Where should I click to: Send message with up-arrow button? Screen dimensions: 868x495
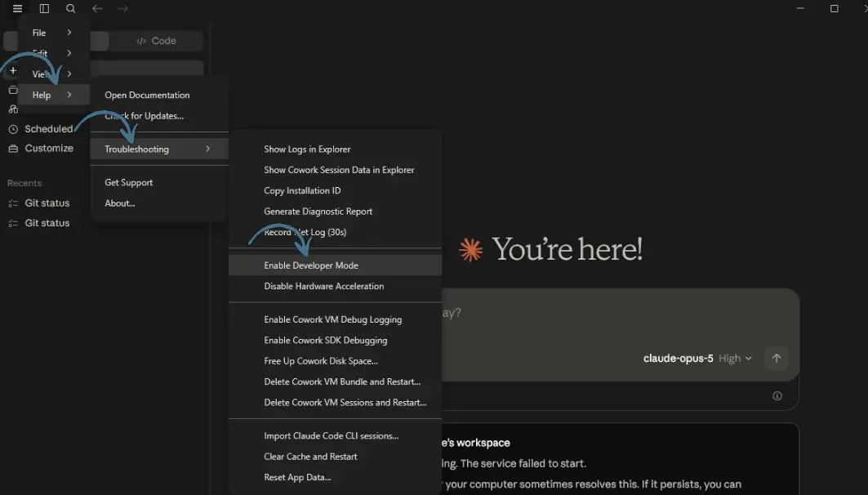tap(776, 359)
